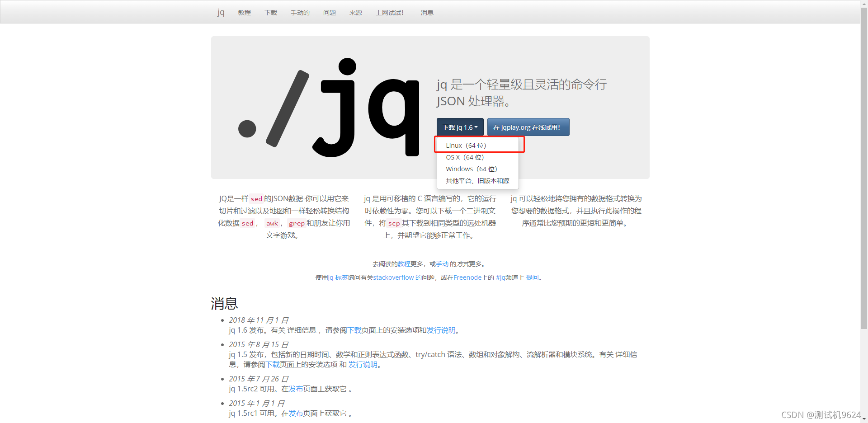Click the scrollbar down arrow
The height and width of the screenshot is (423, 868).
click(x=864, y=419)
